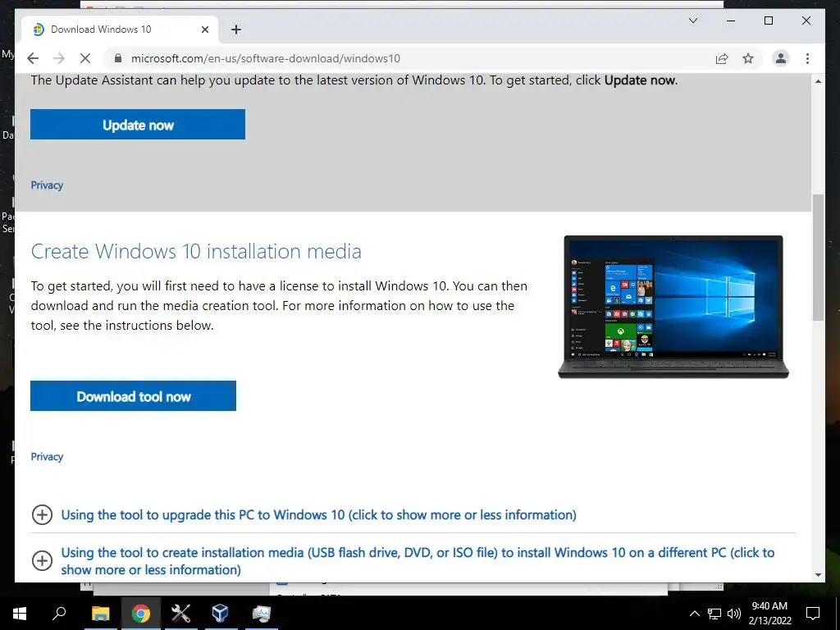Open Chrome's three-dot menu
This screenshot has height=630, width=840.
pyautogui.click(x=807, y=58)
